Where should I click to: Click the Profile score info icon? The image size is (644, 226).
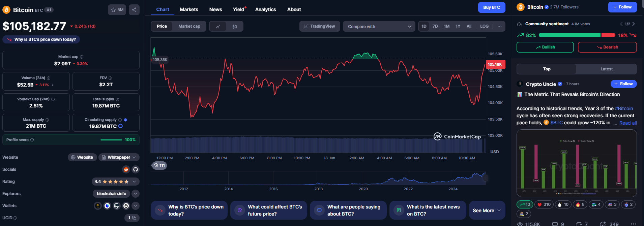coord(32,140)
